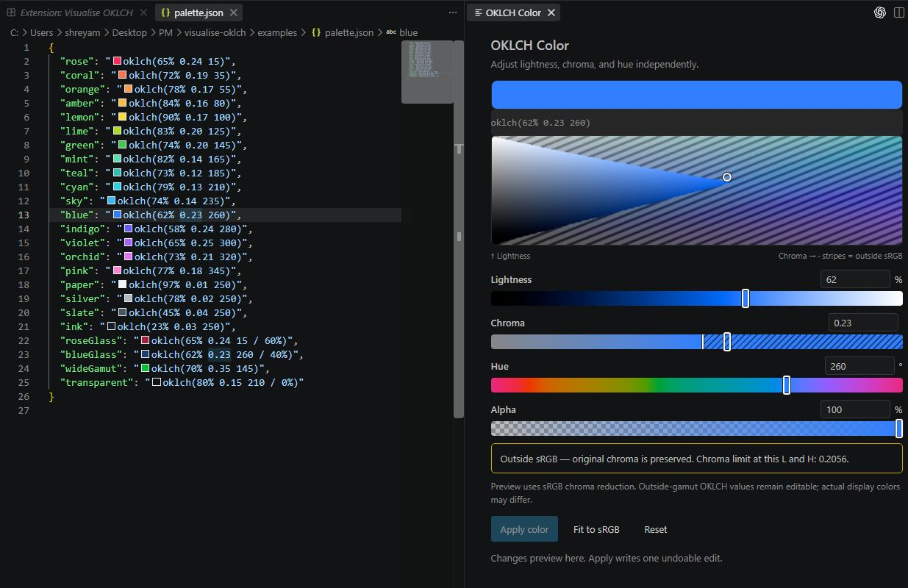Click the transparent color swatch on line 25
Image resolution: width=908 pixels, height=588 pixels.
(157, 382)
